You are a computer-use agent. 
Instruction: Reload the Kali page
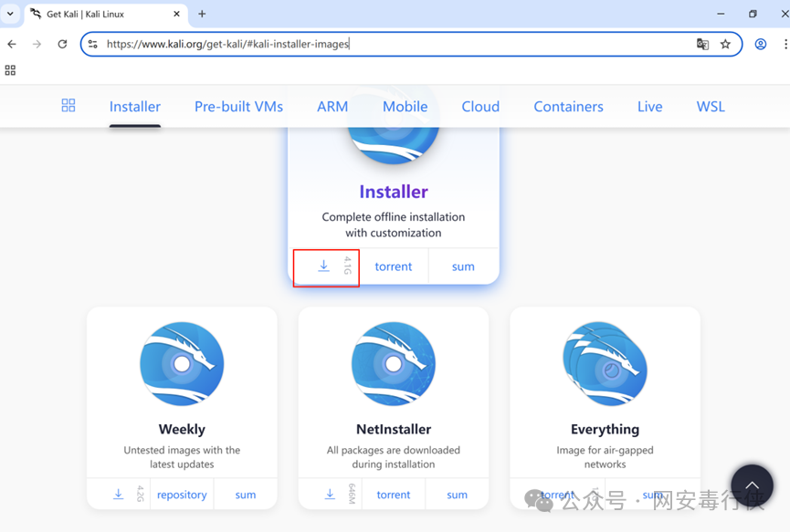click(x=62, y=45)
